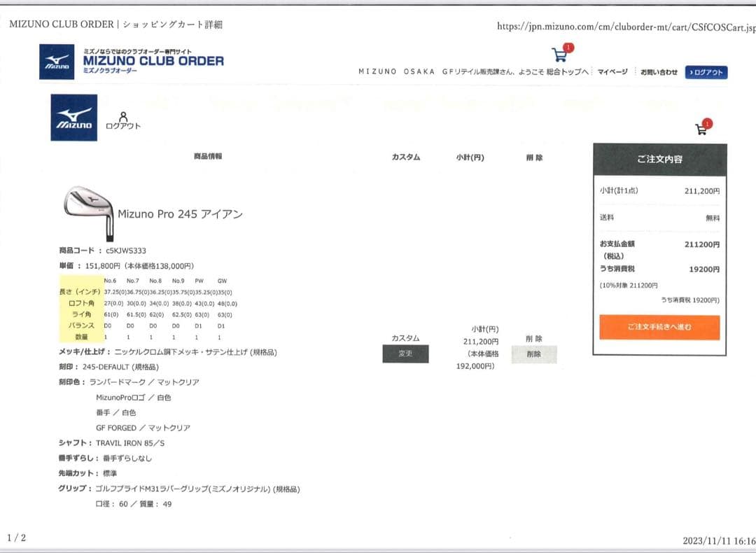Click the 商品情報 column header

click(x=208, y=156)
